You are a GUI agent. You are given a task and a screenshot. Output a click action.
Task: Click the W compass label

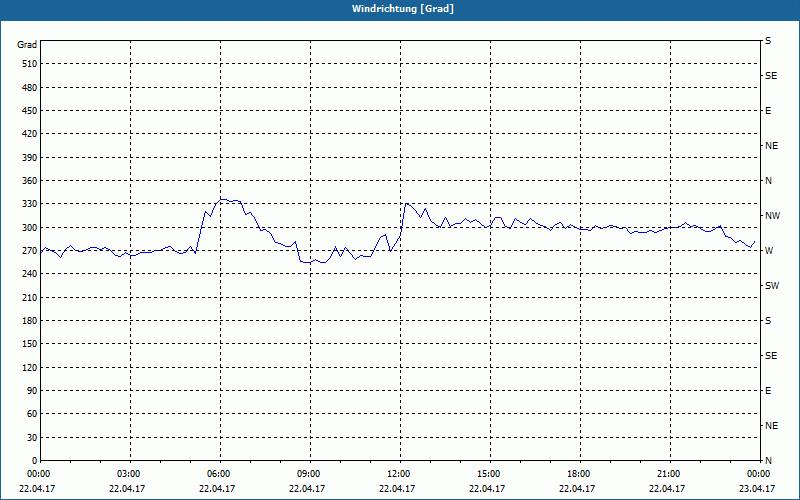click(769, 251)
